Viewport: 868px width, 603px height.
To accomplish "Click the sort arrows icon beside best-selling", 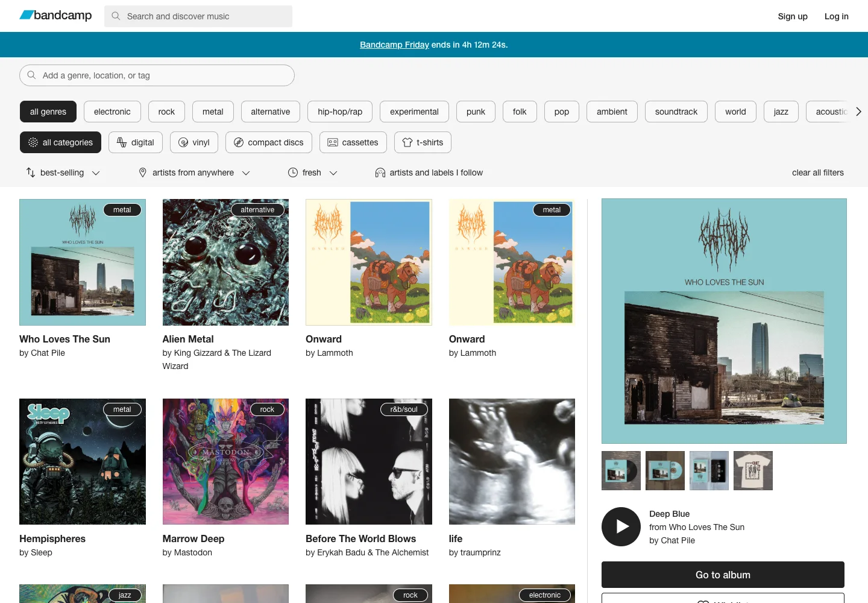I will point(31,172).
